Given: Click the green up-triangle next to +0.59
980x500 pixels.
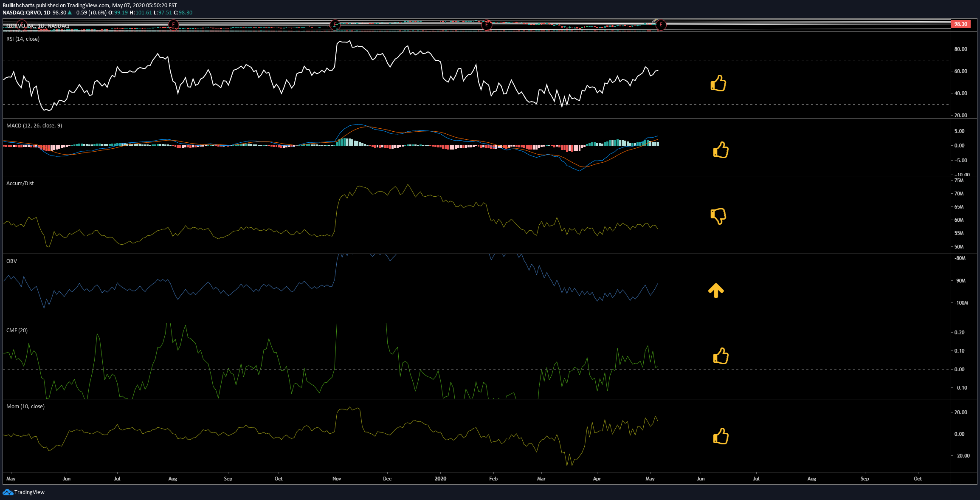Looking at the screenshot, I should click(x=70, y=12).
